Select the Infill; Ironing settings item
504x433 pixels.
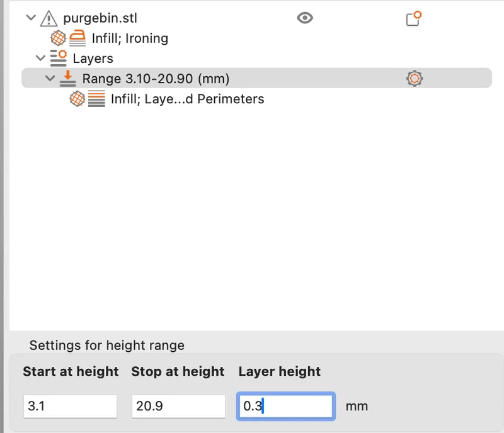tap(130, 38)
